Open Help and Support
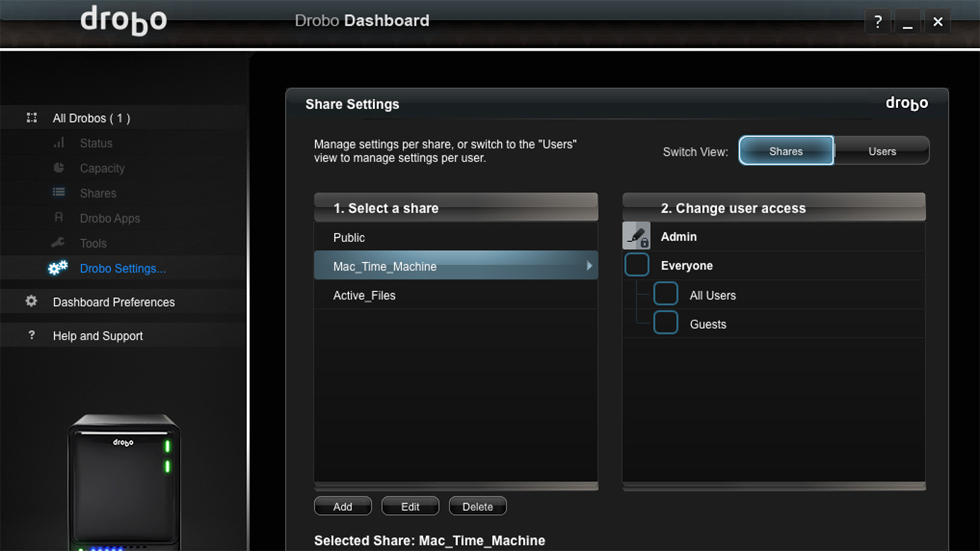 (98, 336)
